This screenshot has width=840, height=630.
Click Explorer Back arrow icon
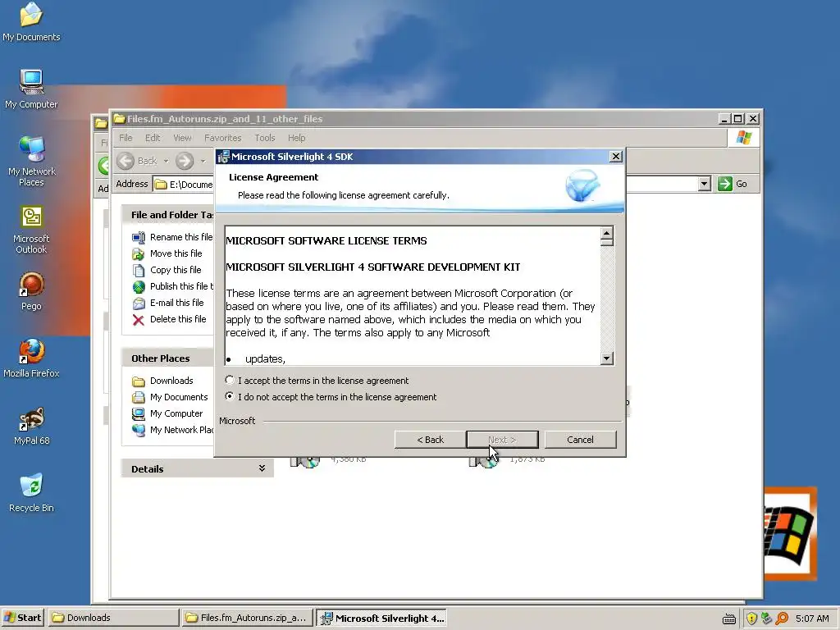[126, 161]
